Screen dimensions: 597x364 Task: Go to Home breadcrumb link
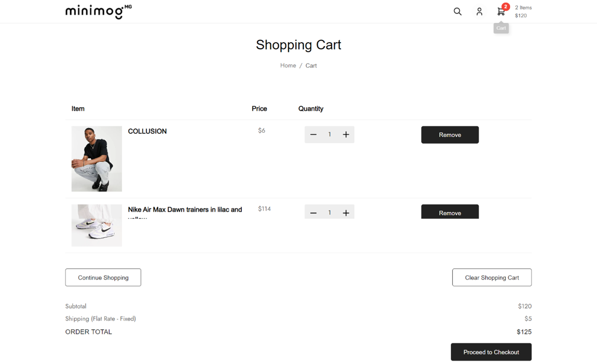point(288,65)
